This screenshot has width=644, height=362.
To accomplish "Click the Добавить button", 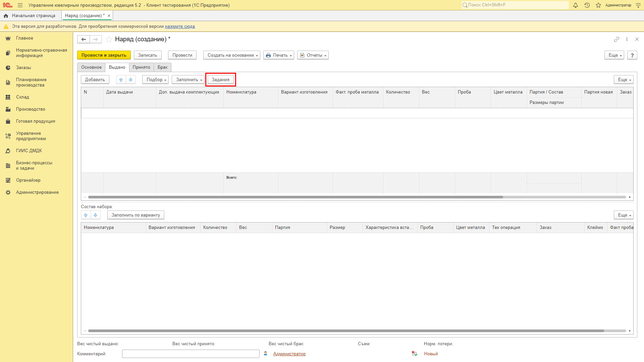I will tap(95, 79).
